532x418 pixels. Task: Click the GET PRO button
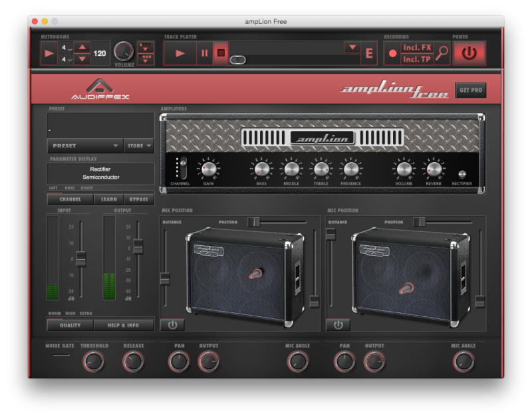click(471, 90)
